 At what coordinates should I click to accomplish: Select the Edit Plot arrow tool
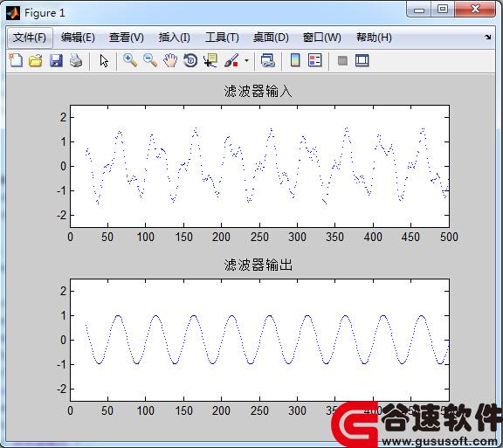click(104, 60)
